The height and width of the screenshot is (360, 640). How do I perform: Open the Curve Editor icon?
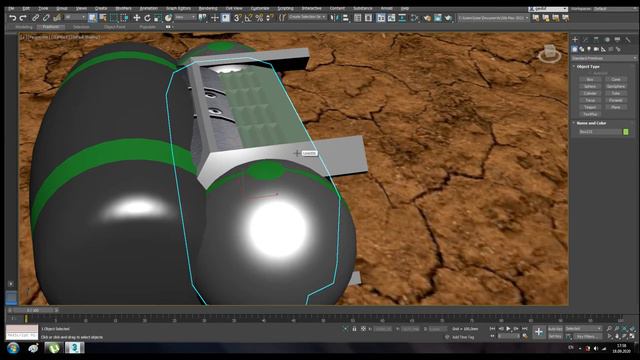pyautogui.click(x=391, y=18)
